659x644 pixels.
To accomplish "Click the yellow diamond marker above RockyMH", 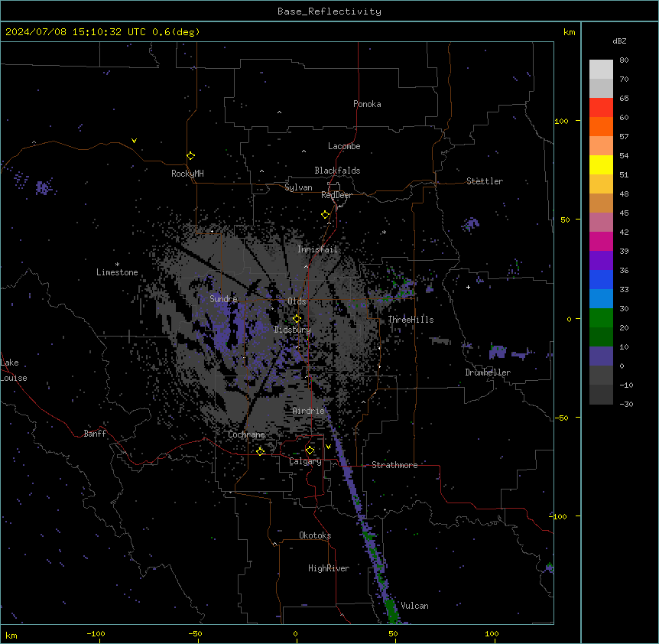I will (190, 155).
